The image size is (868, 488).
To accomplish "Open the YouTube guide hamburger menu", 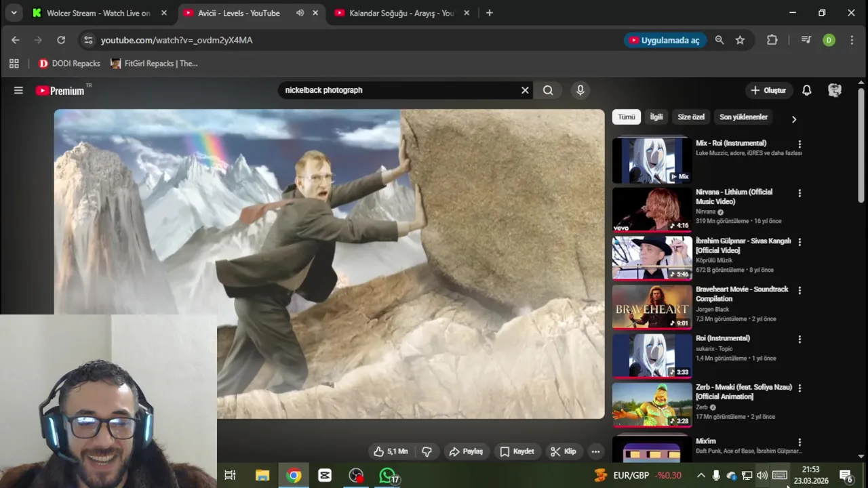I will coord(18,90).
